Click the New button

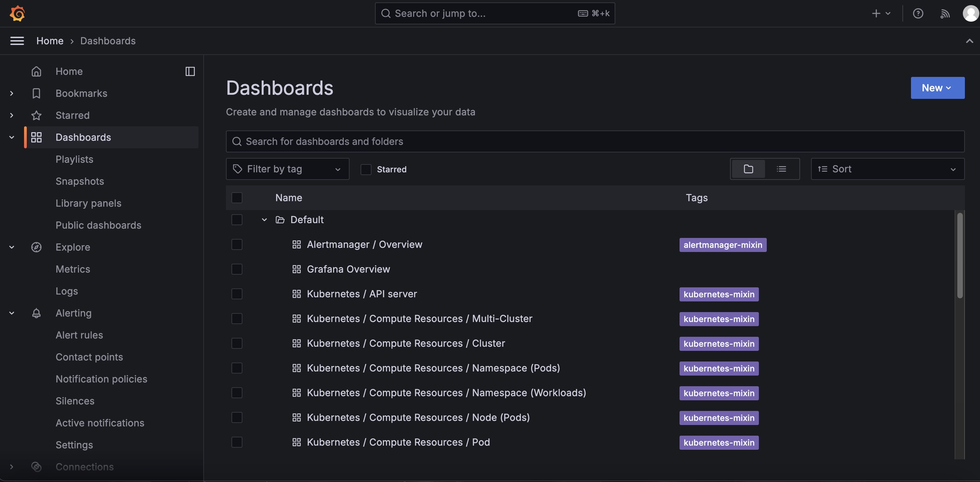point(937,88)
